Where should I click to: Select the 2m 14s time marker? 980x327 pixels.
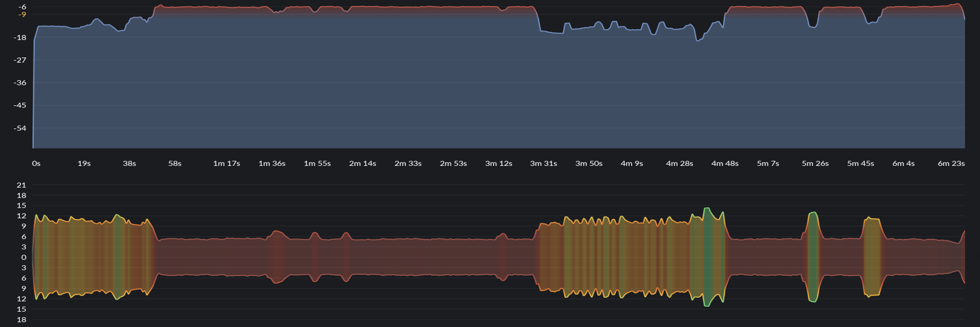(363, 163)
